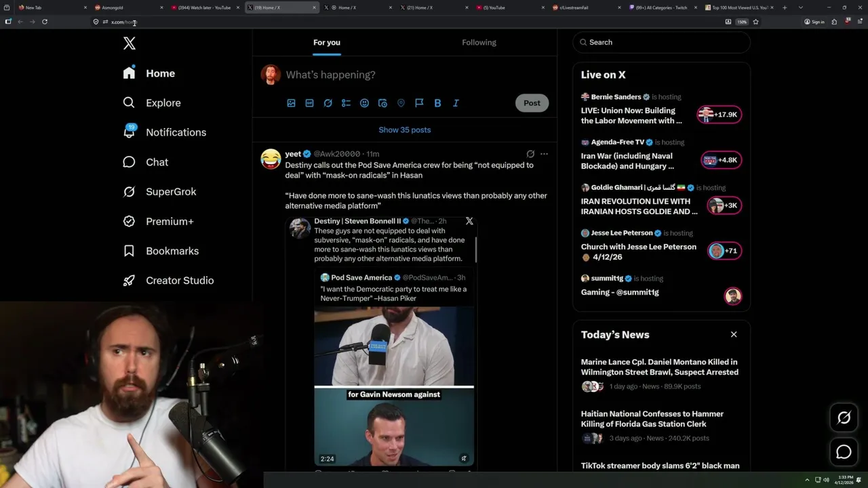This screenshot has width=868, height=488.
Task: Open Marine Lance Cpl. Daniel Montano story
Action: coord(660,367)
